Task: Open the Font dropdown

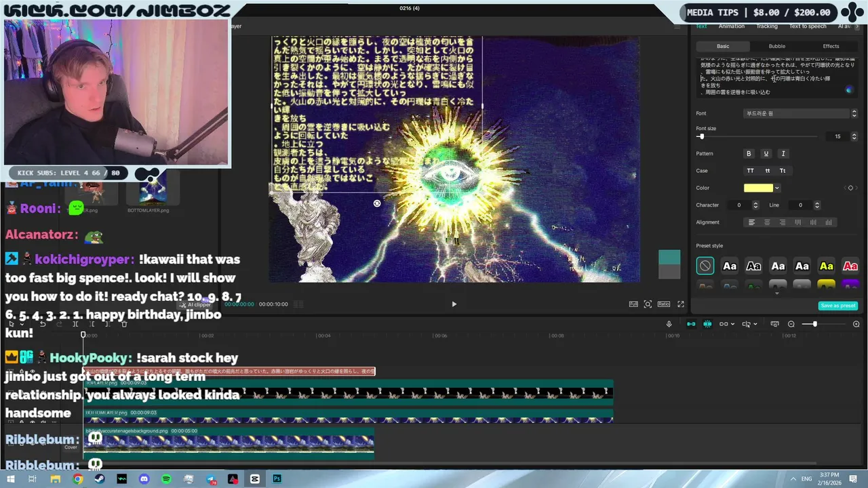Action: click(800, 113)
